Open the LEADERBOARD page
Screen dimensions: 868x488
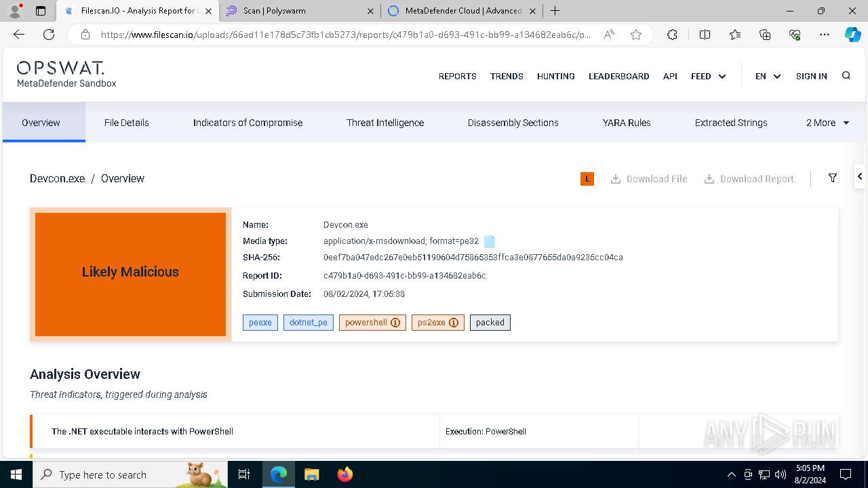[x=619, y=76]
